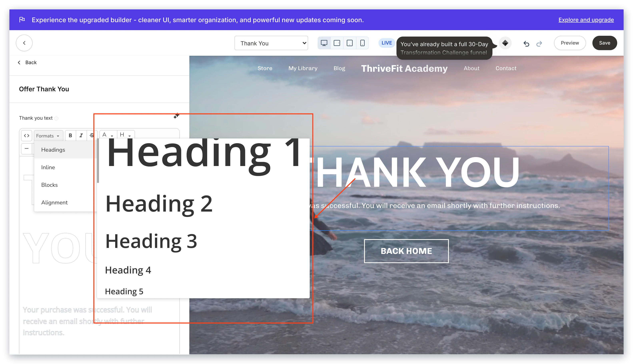Open the About nav link
This screenshot has width=633, height=364.
click(x=471, y=68)
